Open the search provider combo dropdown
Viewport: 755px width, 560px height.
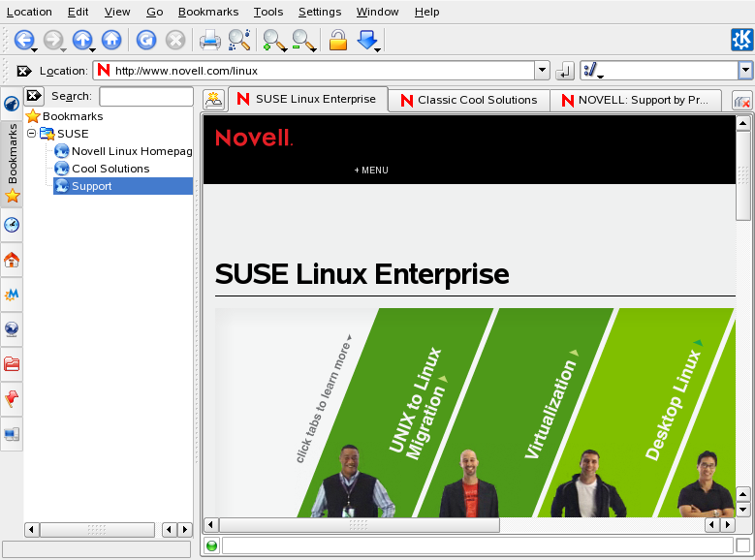click(x=745, y=71)
